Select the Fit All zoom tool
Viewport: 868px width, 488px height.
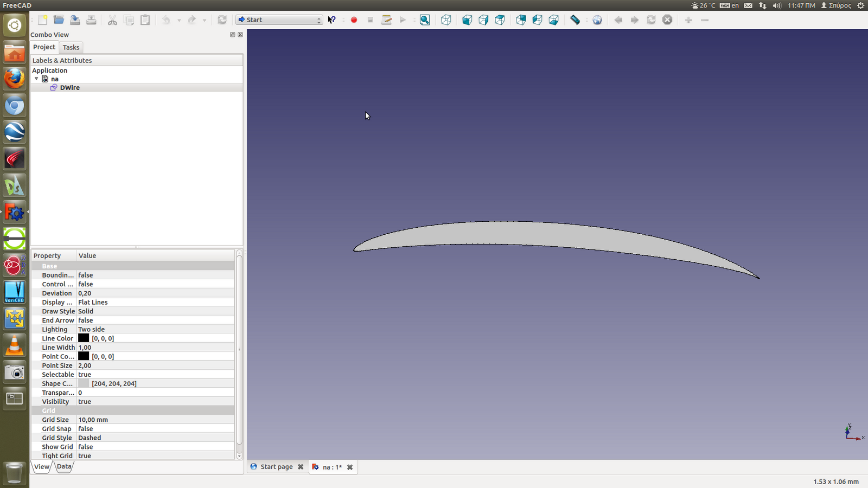(425, 20)
